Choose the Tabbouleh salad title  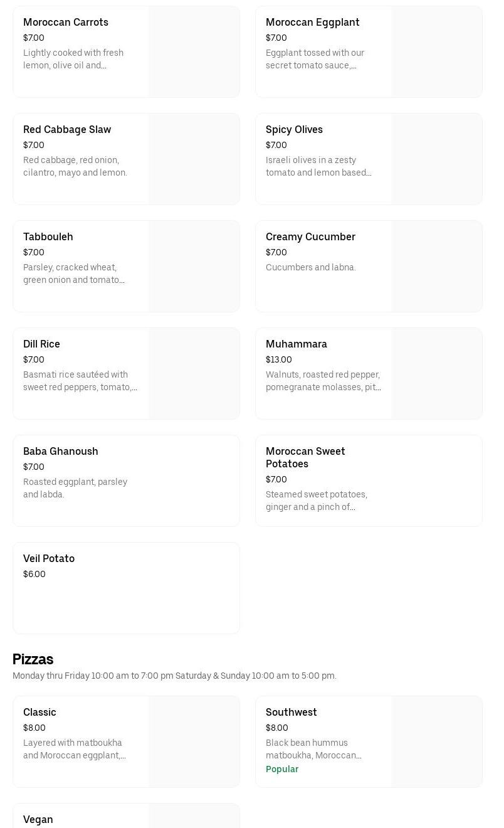(x=48, y=237)
